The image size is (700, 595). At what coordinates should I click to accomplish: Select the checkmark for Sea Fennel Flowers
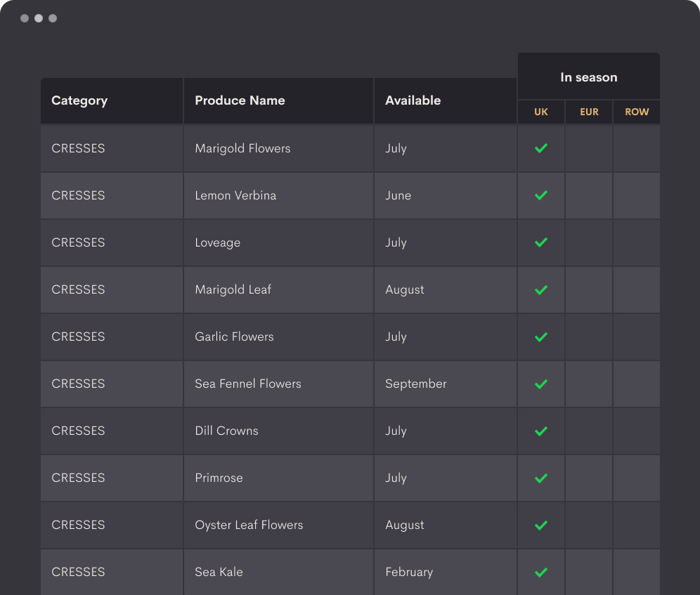[541, 384]
